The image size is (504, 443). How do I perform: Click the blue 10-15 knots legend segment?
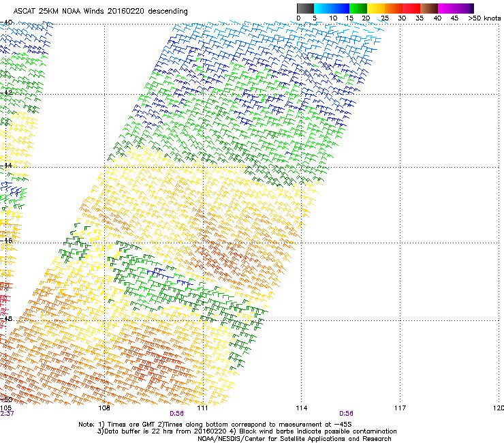(x=341, y=8)
